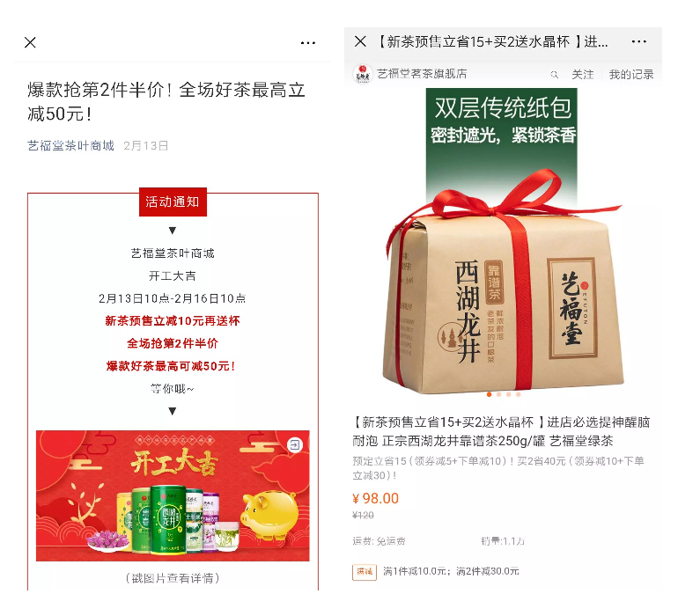Select the last carousel indicator dot
Screen dimensions: 678x616
(x=518, y=394)
